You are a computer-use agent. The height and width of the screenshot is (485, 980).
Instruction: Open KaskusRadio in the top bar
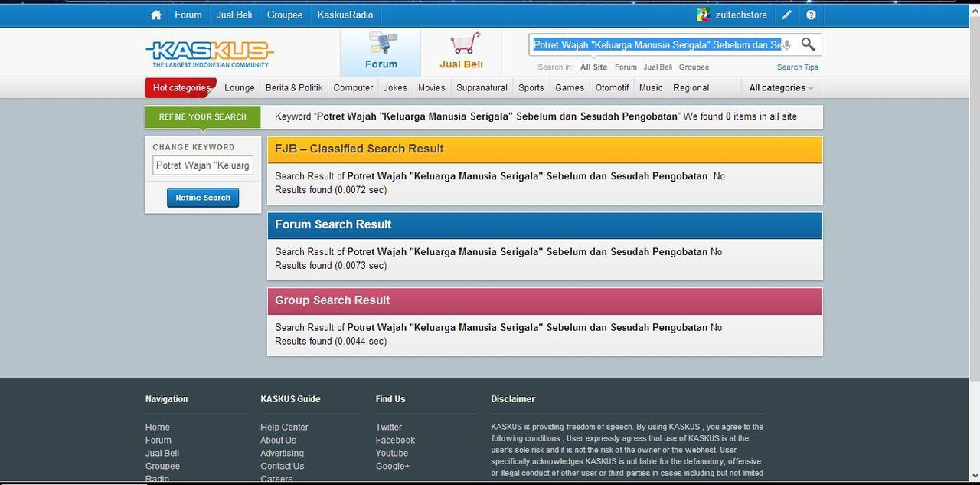[345, 15]
